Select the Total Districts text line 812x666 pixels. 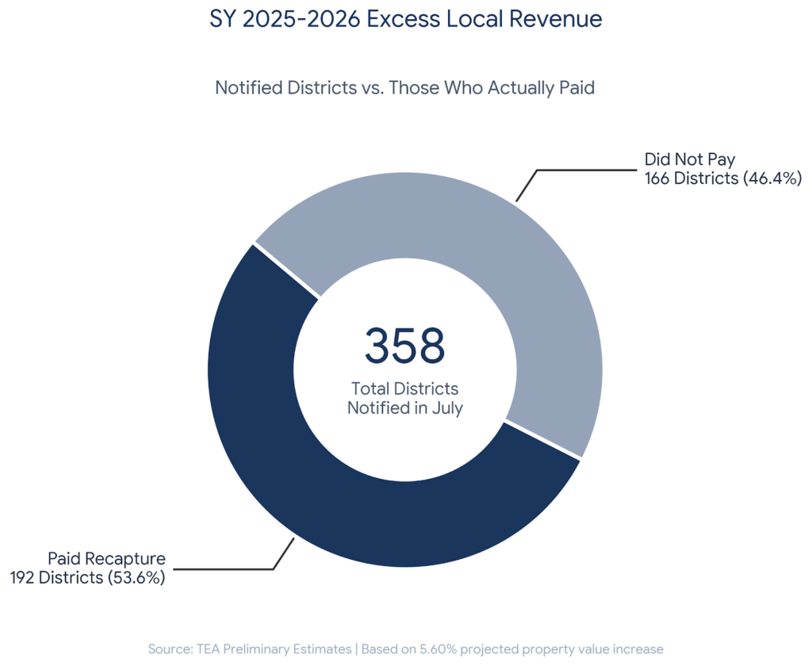tap(404, 389)
